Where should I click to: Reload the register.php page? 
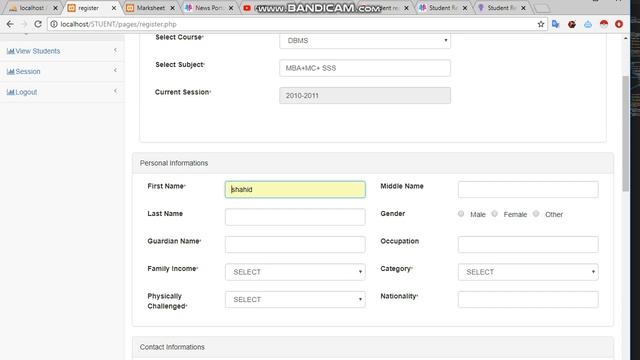[38, 24]
